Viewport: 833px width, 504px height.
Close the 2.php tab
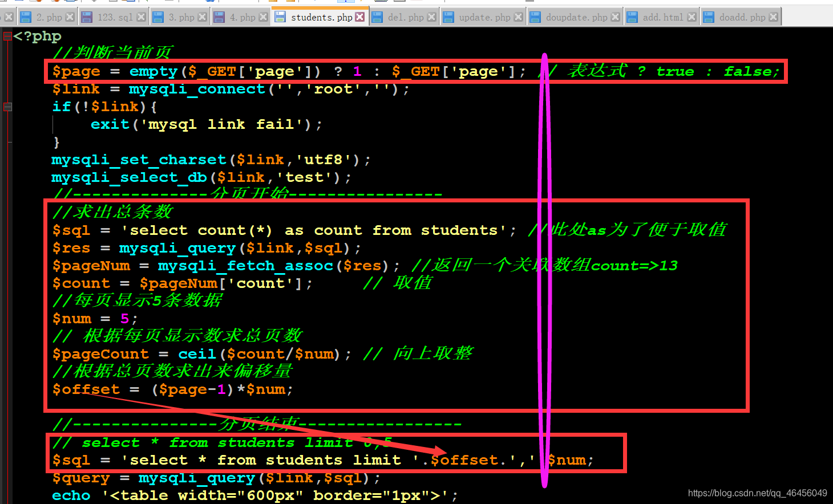click(x=70, y=17)
